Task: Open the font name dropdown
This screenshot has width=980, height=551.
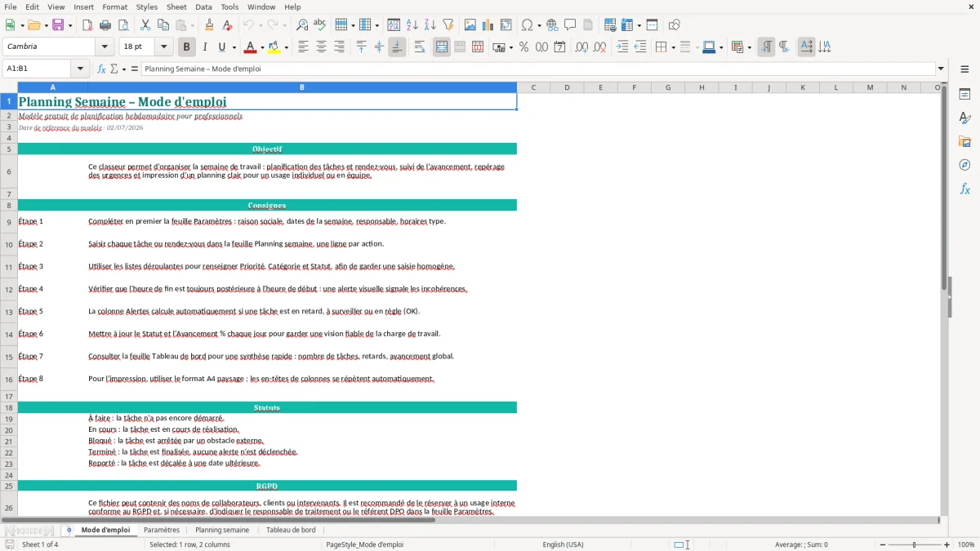Action: click(x=105, y=47)
